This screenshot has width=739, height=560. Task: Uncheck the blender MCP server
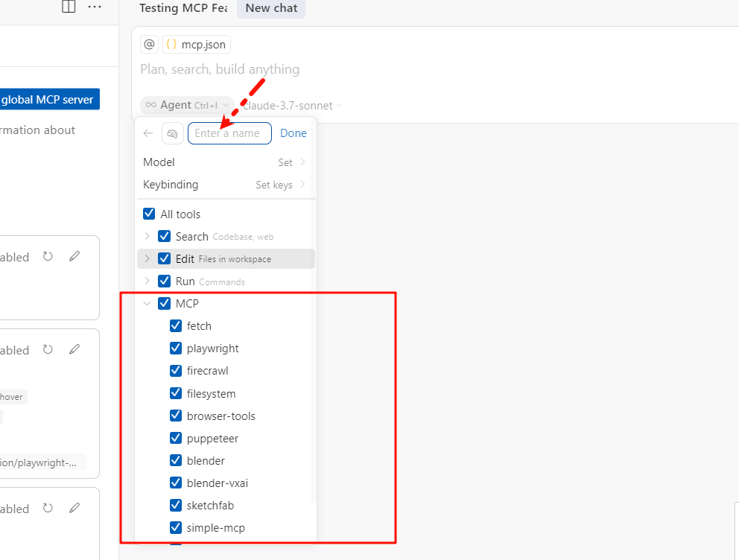pyautogui.click(x=175, y=460)
